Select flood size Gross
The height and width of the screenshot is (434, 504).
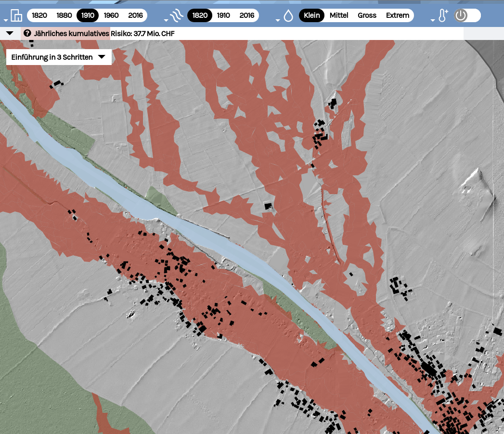coord(367,15)
